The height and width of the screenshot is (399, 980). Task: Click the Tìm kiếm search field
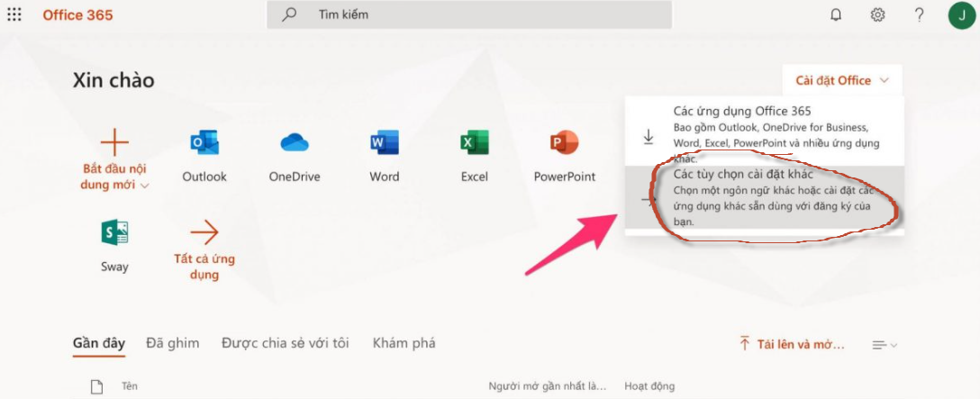pyautogui.click(x=469, y=14)
